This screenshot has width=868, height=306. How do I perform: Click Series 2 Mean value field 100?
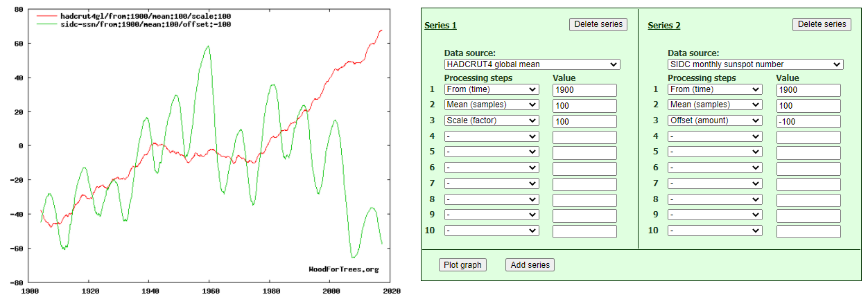808,105
